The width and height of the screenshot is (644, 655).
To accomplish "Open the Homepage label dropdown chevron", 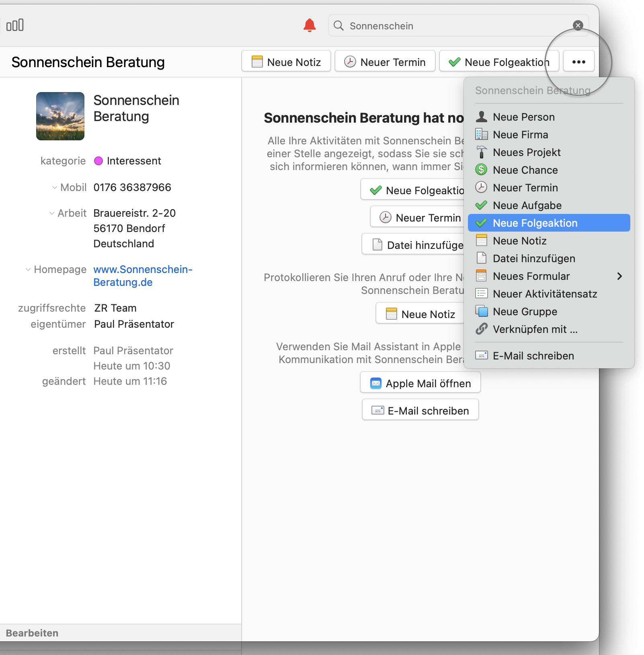I will [28, 270].
